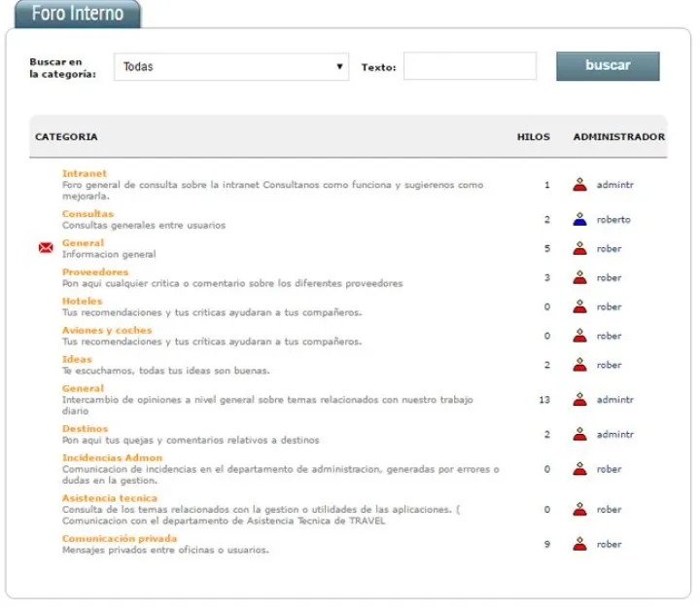Open the 'Todas' category dropdown
Screen dimensions: 700x612
tap(231, 67)
